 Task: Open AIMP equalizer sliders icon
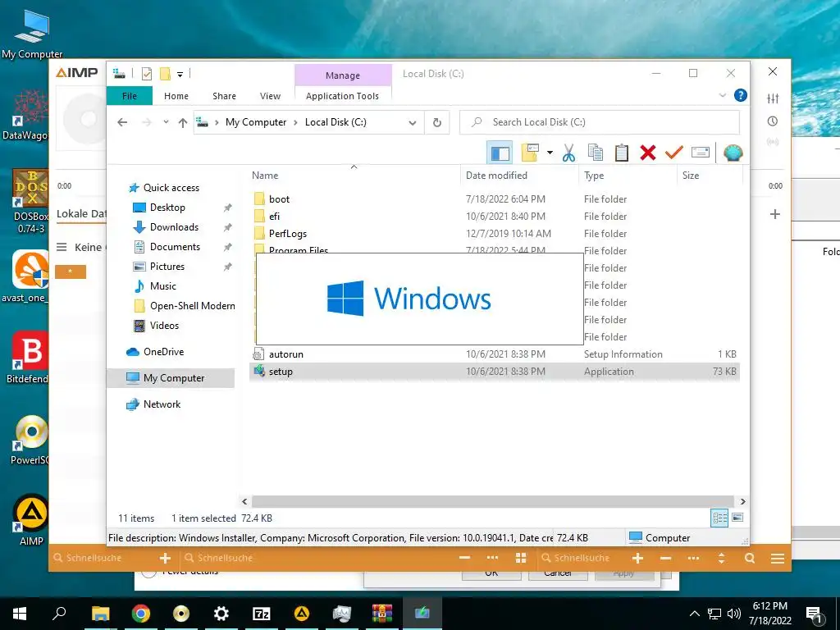click(773, 98)
